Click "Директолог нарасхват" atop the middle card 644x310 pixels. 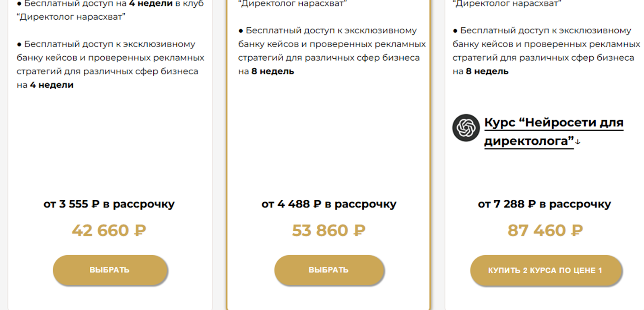292,4
